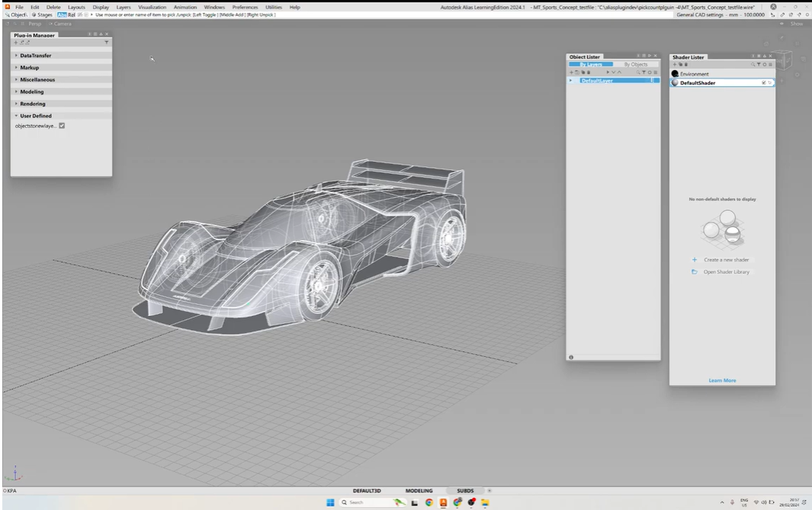812x510 pixels.
Task: Click Create a new shader
Action: tap(726, 260)
